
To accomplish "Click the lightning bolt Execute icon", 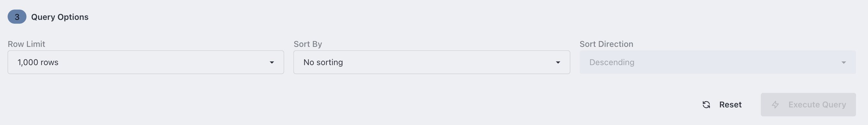I will click(775, 105).
